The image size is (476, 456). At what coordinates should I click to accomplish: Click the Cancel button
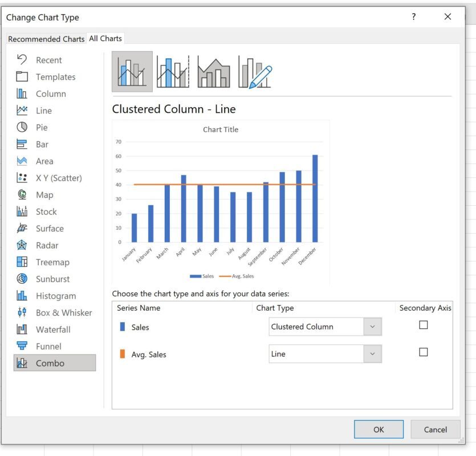(x=436, y=429)
